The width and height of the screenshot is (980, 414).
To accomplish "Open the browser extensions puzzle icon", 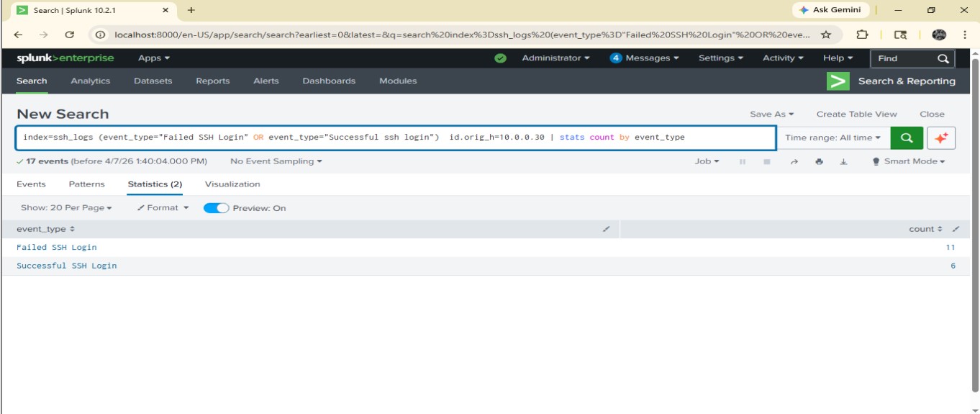I will point(862,35).
